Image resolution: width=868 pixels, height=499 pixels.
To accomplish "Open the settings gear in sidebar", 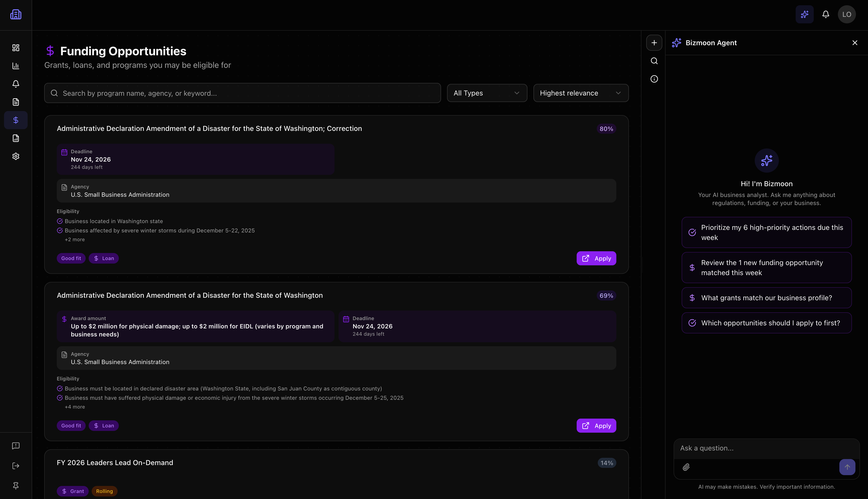I will coord(16,156).
